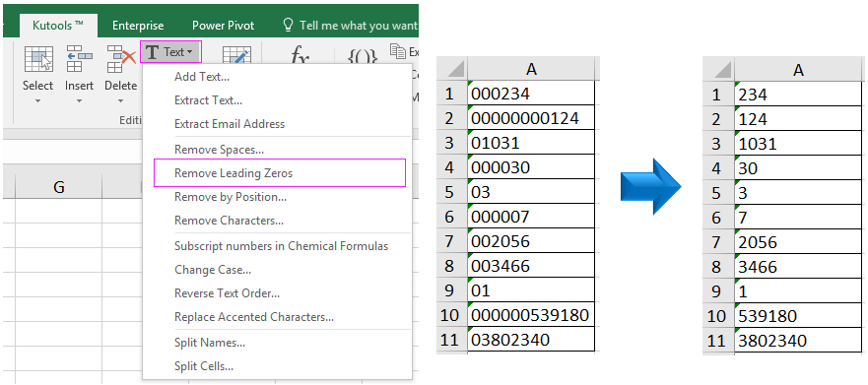This screenshot has width=868, height=385.
Task: Click column G header
Action: pyautogui.click(x=59, y=187)
